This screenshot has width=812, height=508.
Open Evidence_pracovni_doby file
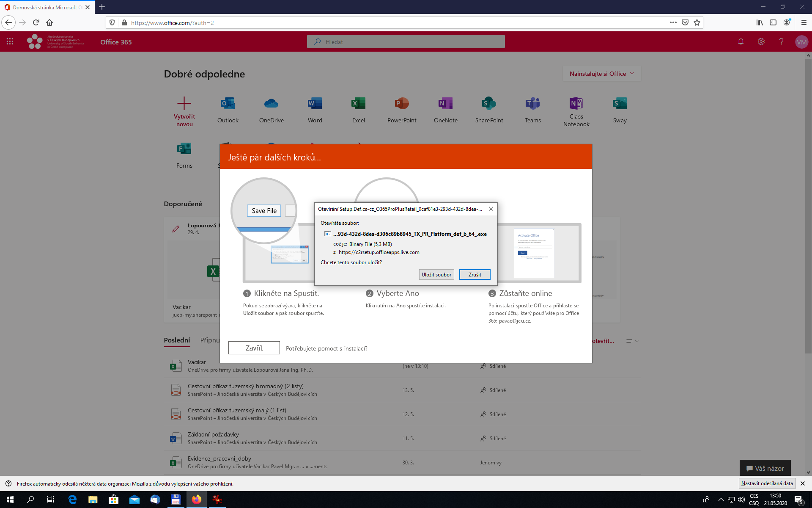(x=219, y=458)
